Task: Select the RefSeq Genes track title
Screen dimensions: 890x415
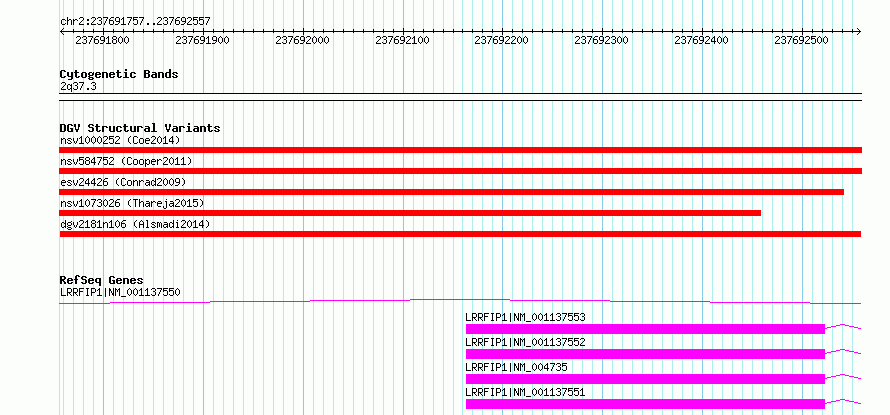Action: pyautogui.click(x=102, y=280)
